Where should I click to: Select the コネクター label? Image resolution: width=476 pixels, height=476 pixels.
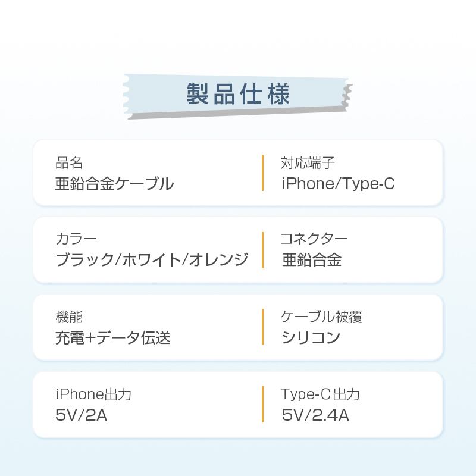[x=314, y=239]
